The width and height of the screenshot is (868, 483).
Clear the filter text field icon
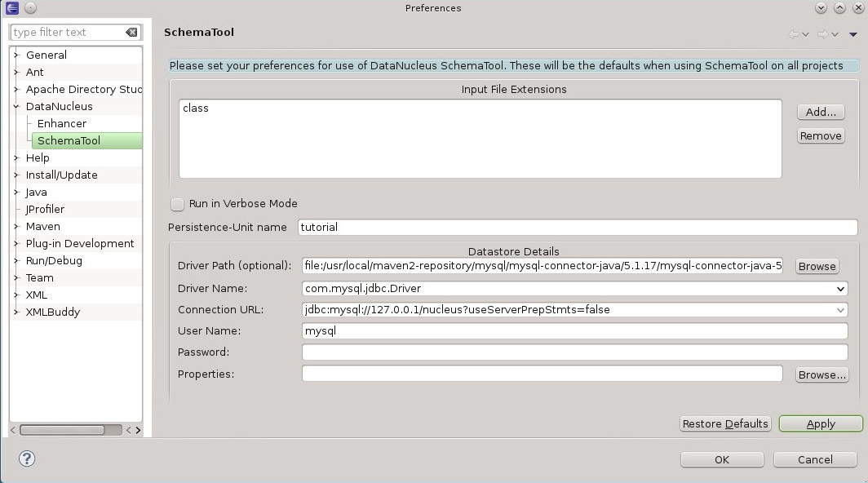[131, 33]
